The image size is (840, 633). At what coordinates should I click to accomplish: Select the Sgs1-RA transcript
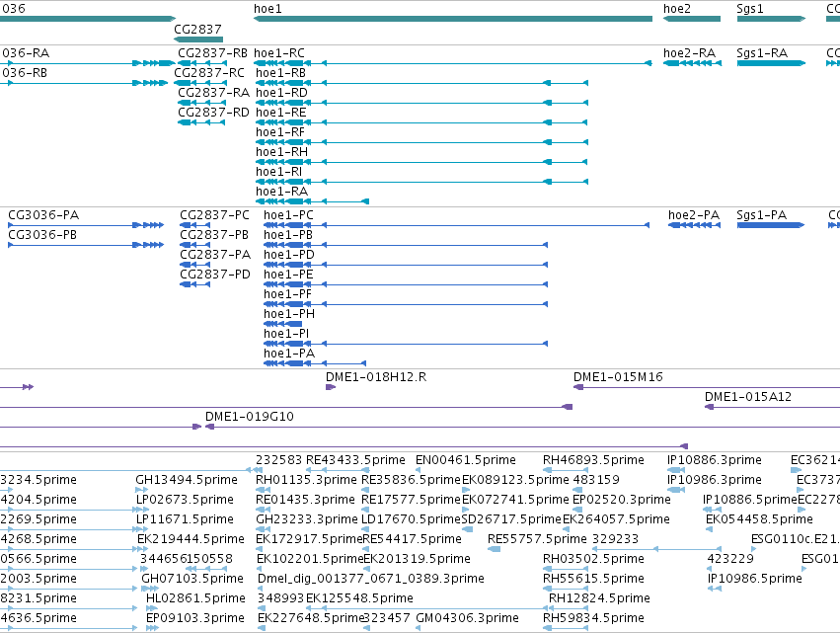771,63
